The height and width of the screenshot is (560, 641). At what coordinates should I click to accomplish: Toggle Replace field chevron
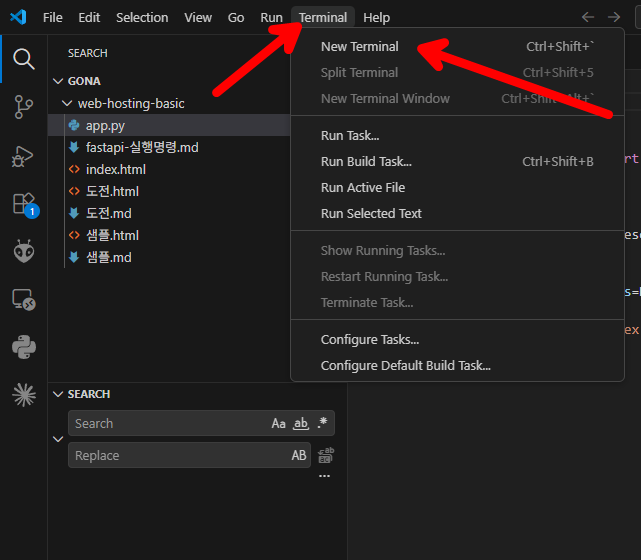(x=58, y=439)
